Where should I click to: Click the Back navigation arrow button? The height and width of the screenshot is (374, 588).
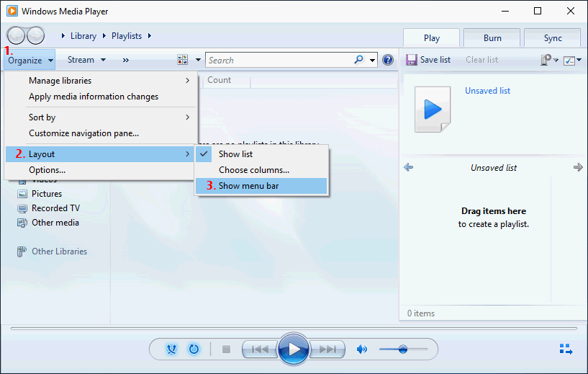tap(16, 36)
